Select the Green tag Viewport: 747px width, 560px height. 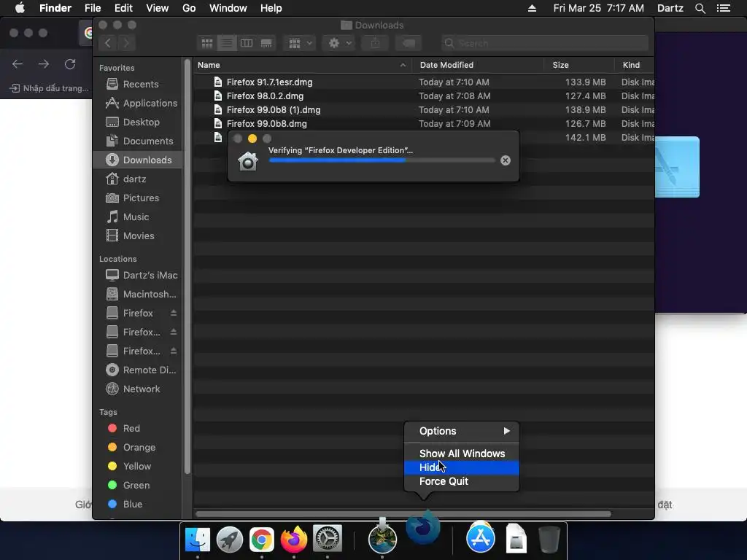coord(137,486)
